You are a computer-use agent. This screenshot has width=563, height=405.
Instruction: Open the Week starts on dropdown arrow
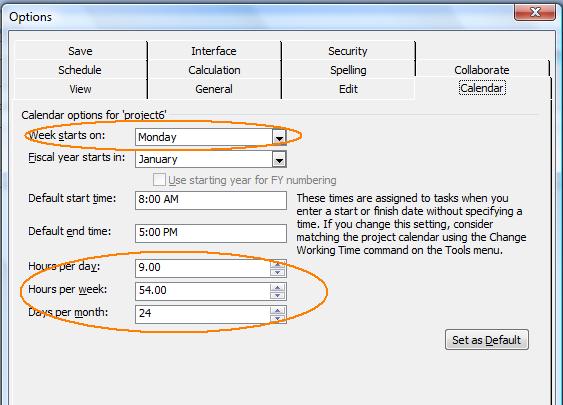pyautogui.click(x=279, y=137)
